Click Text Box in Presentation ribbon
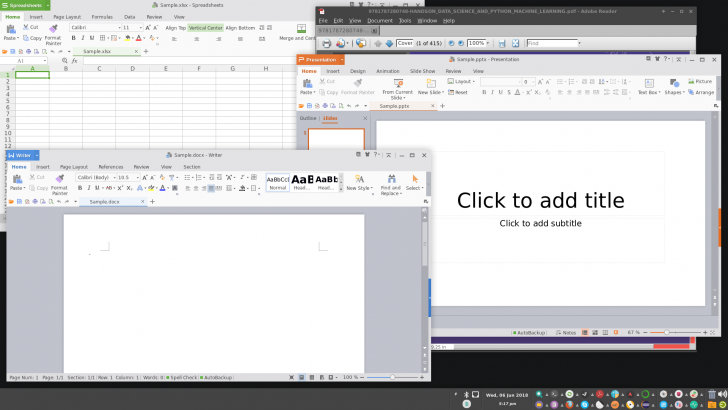 (649, 87)
